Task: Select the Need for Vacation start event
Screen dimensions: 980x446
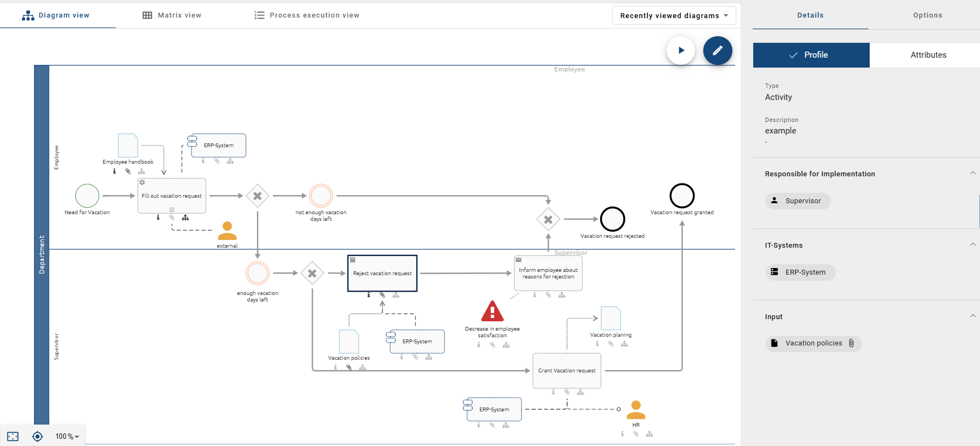Action: coord(87,196)
